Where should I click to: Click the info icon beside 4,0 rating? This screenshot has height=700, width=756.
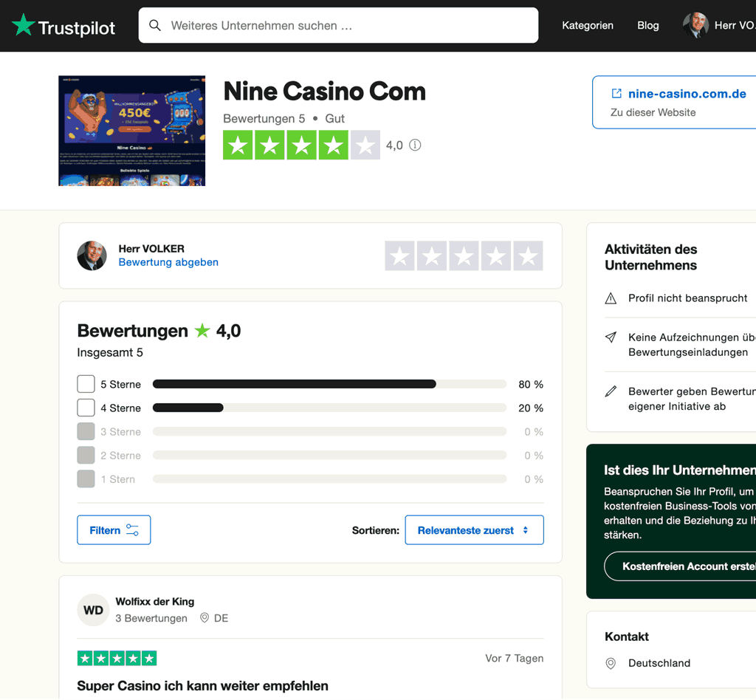click(x=415, y=145)
